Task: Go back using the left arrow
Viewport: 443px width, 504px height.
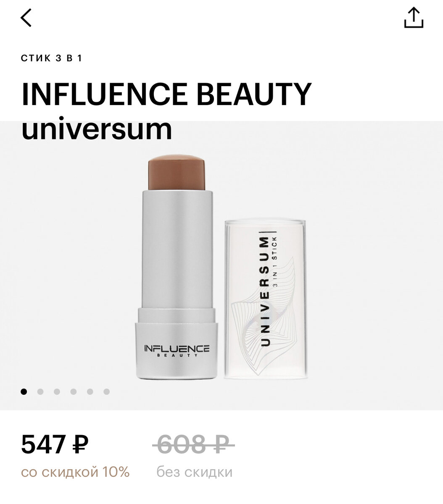Action: 26,17
